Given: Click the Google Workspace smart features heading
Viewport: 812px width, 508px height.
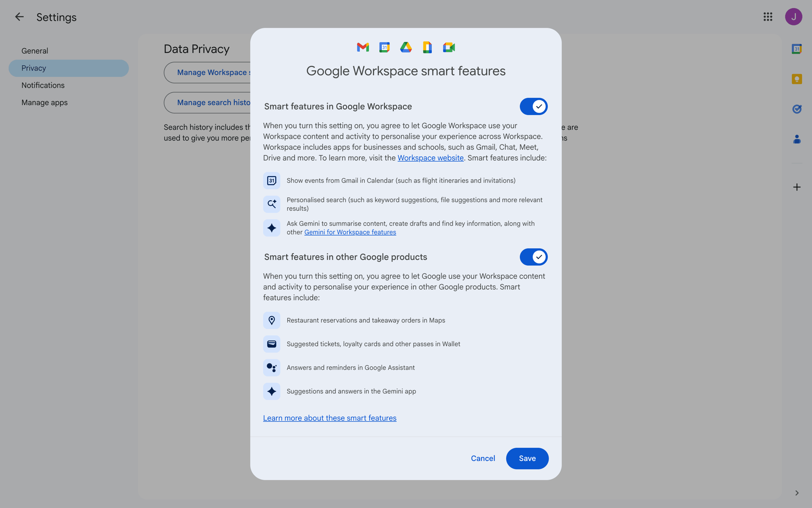Looking at the screenshot, I should tap(406, 71).
